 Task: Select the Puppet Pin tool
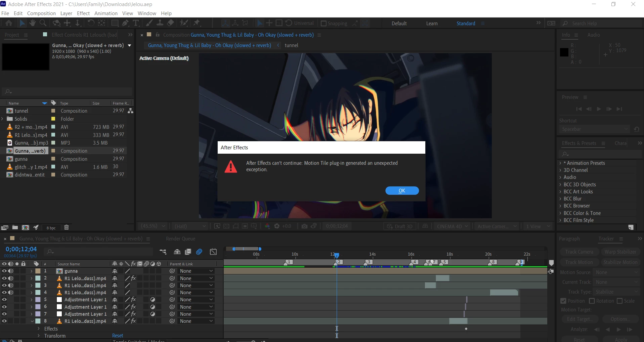[x=197, y=23]
